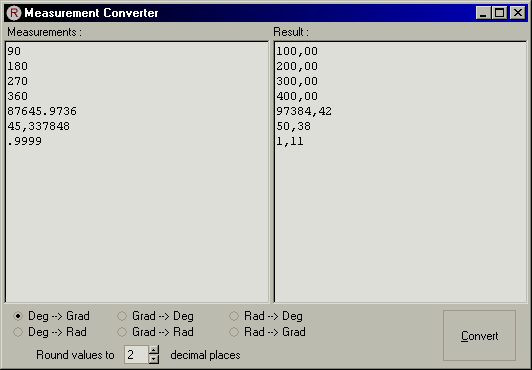Click measurement value 360
The height and width of the screenshot is (370, 532).
pyautogui.click(x=17, y=96)
